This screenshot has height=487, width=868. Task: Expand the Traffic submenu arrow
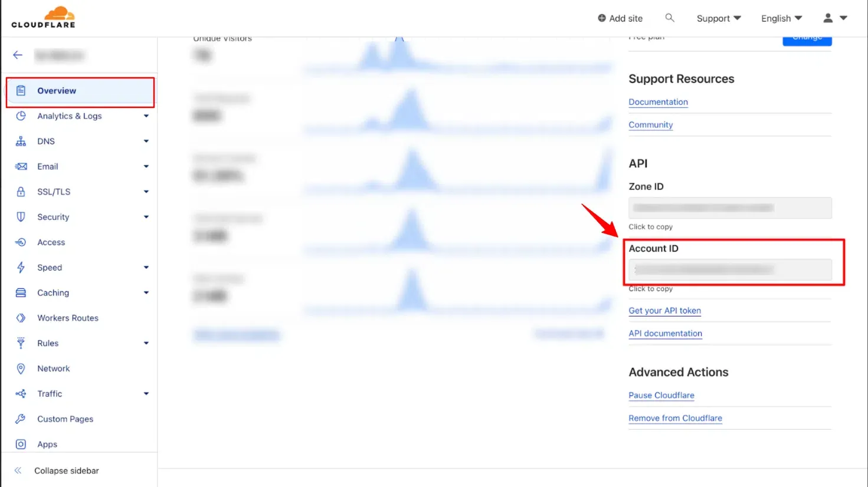(x=146, y=394)
